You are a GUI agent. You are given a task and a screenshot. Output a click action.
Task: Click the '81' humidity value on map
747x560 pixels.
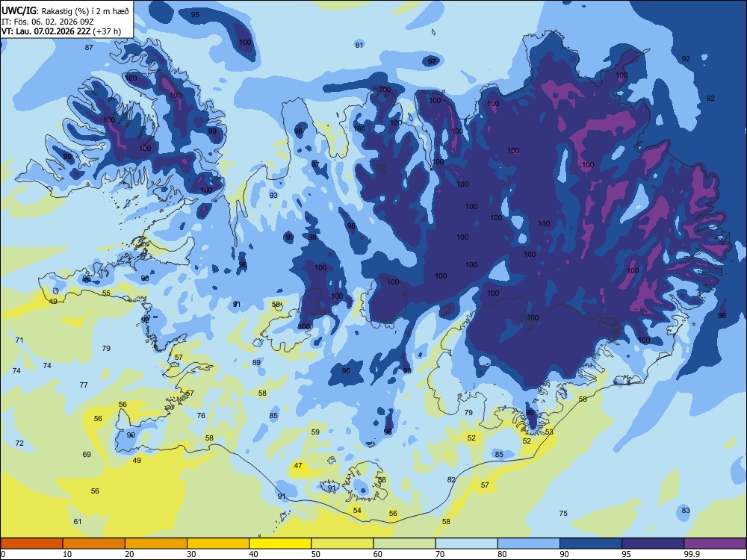359,45
